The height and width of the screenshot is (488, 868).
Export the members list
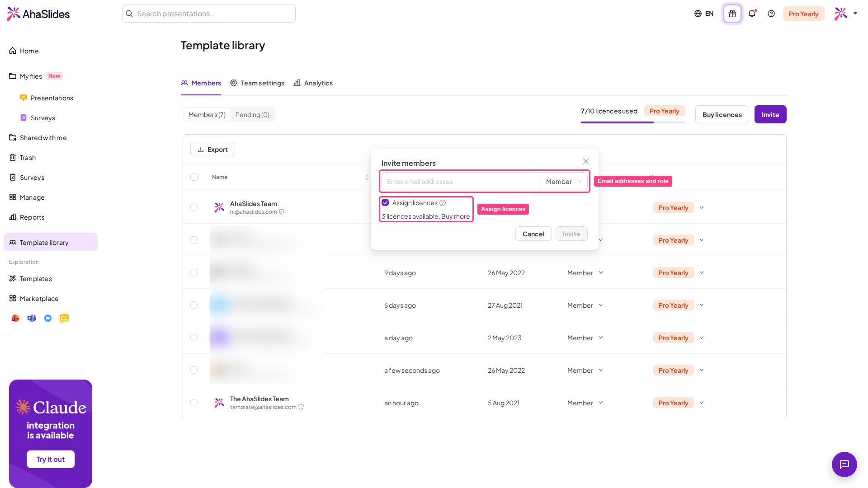click(212, 150)
